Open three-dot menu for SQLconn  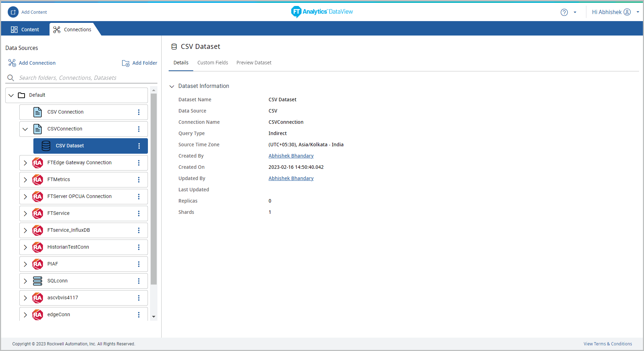coord(139,281)
